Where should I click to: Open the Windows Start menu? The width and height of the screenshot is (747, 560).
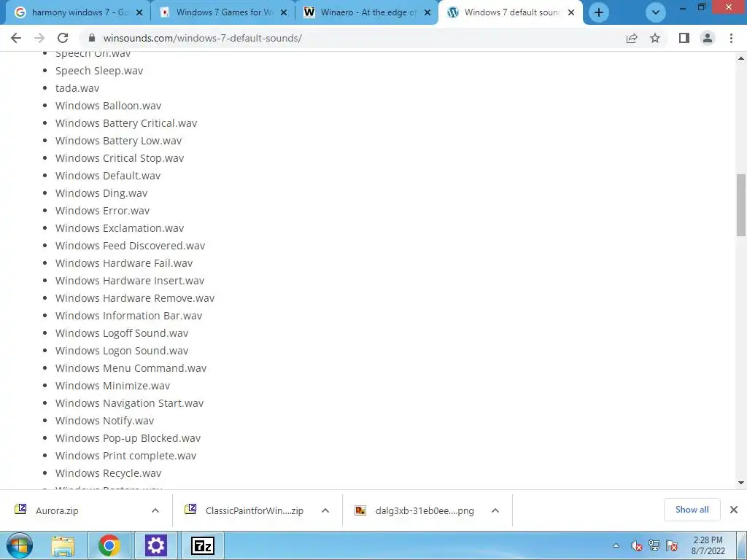coord(19,545)
